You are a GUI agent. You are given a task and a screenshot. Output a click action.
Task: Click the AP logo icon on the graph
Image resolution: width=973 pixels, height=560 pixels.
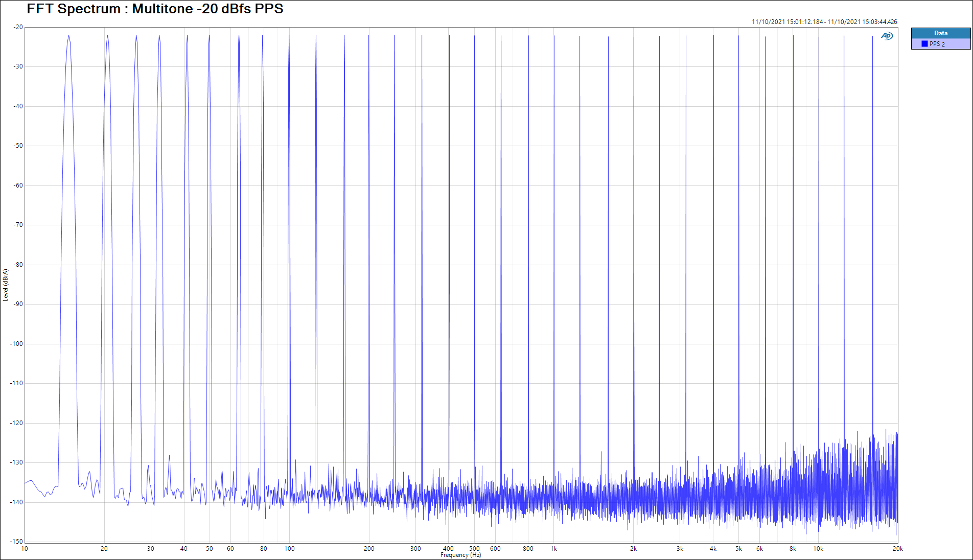pos(887,36)
